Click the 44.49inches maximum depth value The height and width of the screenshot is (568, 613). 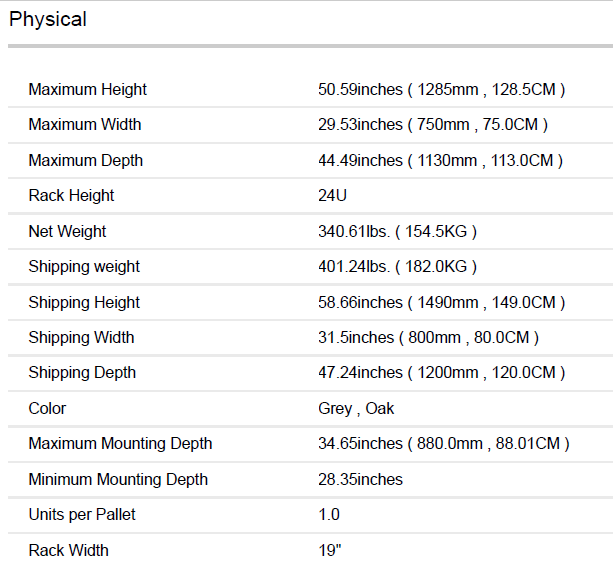tap(440, 161)
